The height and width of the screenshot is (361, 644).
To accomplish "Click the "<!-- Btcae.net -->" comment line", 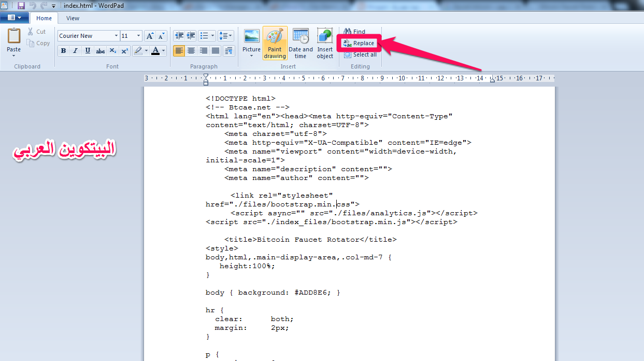I will (248, 107).
